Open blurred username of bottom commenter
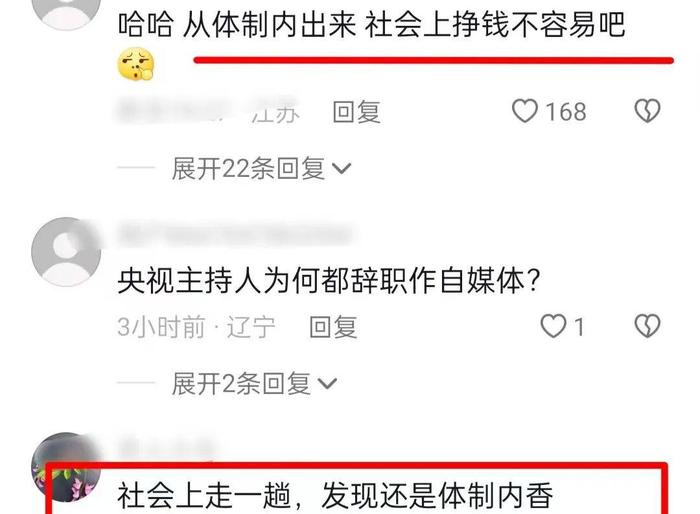 click(166, 447)
